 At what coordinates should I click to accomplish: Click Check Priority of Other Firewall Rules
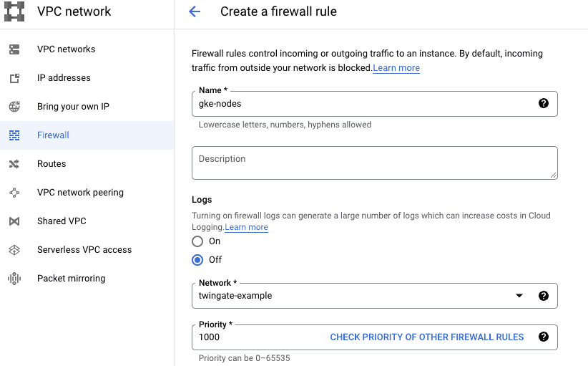click(x=426, y=337)
